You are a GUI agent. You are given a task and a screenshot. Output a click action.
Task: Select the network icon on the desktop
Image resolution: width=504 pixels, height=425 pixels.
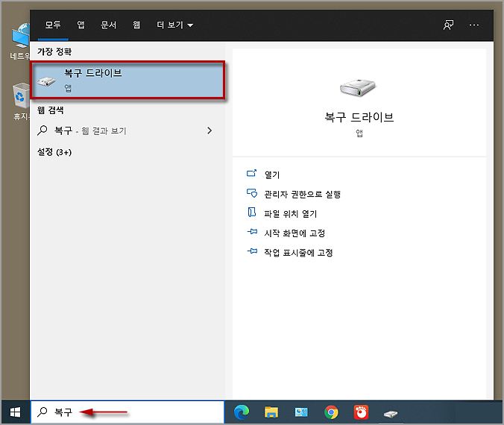(x=20, y=42)
